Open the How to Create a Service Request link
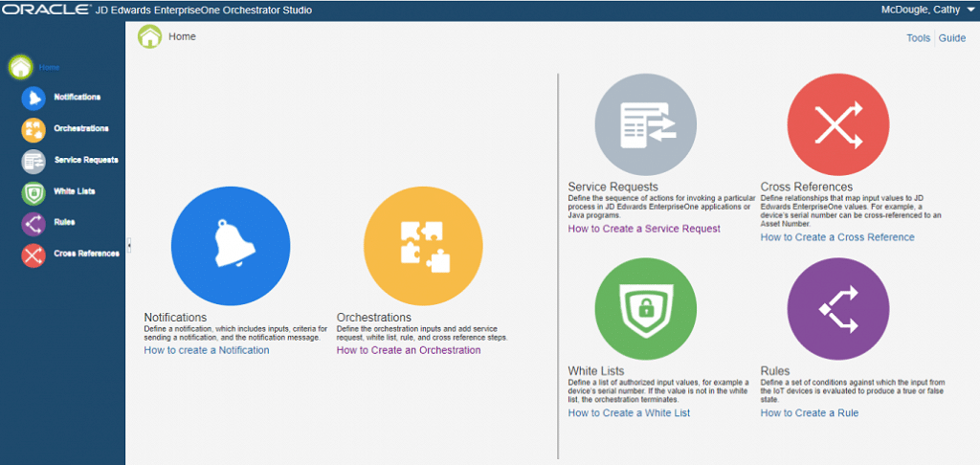 click(x=644, y=229)
